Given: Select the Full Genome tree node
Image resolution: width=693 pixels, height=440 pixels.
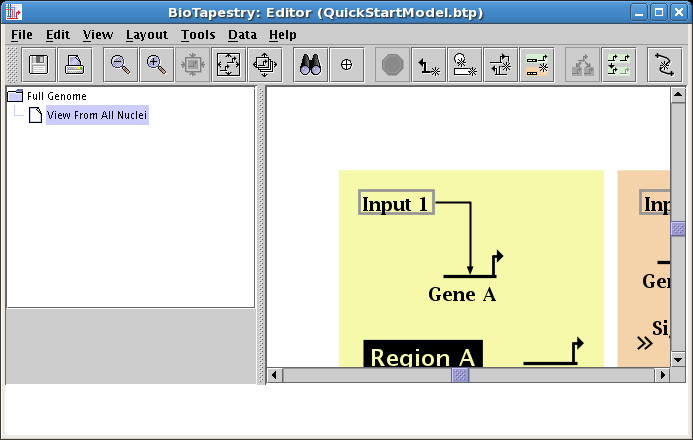Looking at the screenshot, I should (56, 96).
